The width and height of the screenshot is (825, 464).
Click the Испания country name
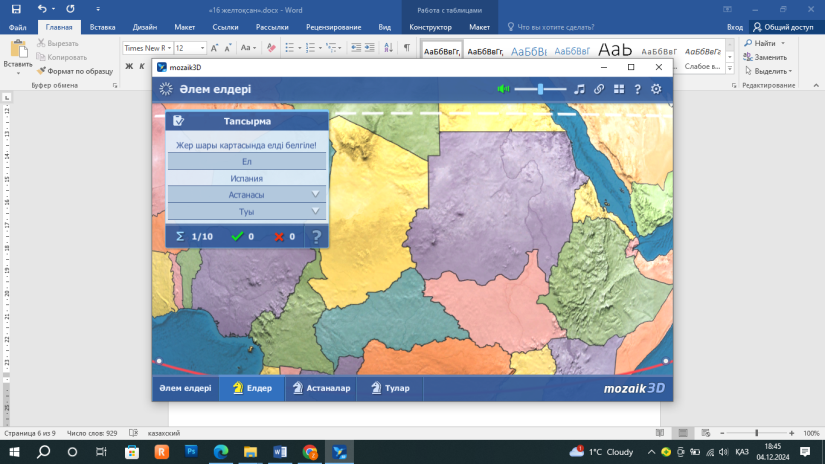coord(246,178)
